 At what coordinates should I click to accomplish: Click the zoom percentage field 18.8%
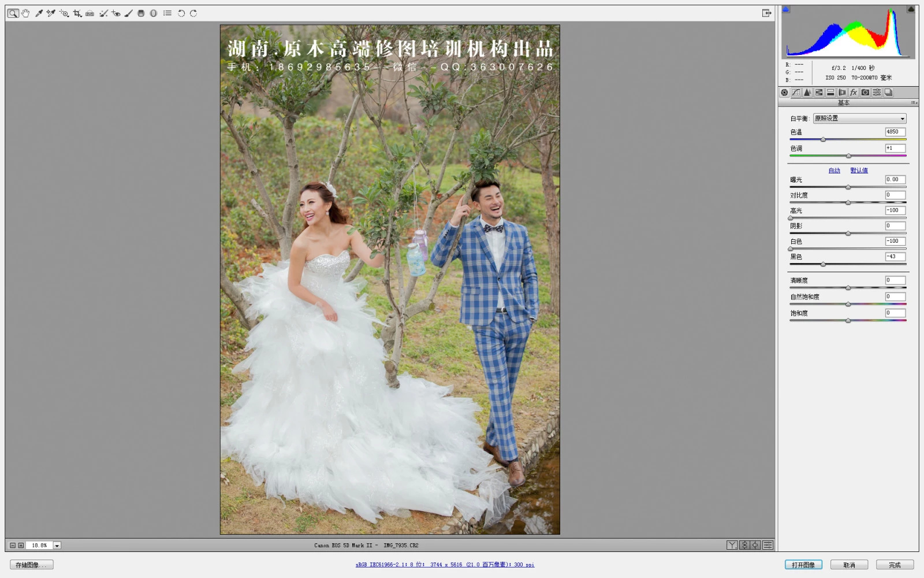39,546
